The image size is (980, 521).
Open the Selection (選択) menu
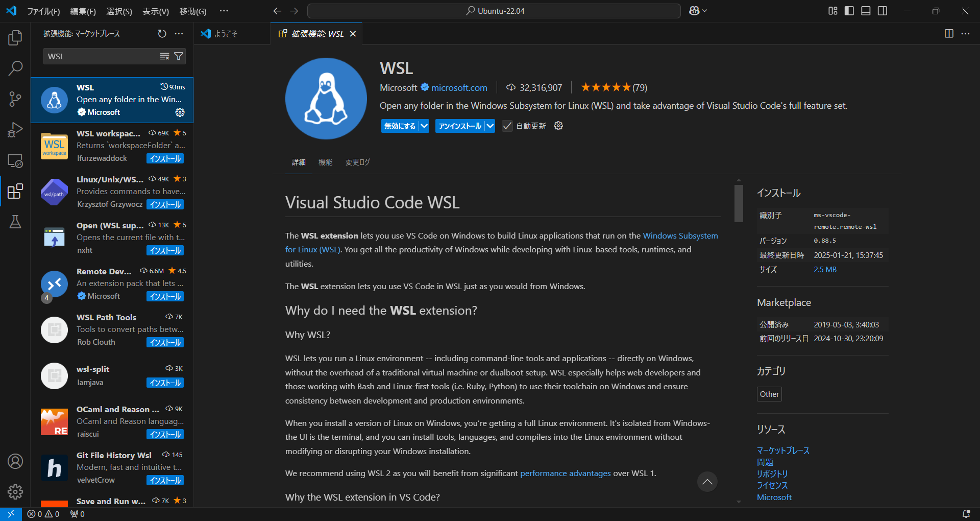[119, 11]
